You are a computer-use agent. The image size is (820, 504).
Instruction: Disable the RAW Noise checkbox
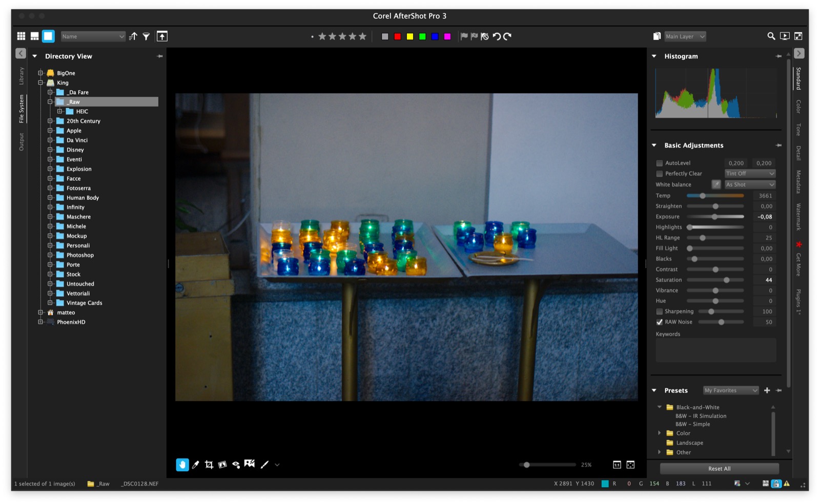(660, 322)
